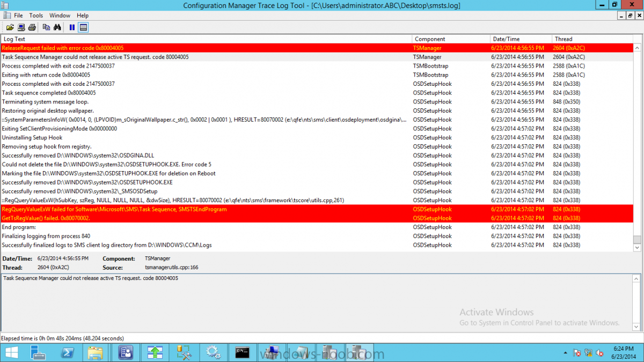The width and height of the screenshot is (644, 362).
Task: Click the Print toolbar icon
Action: click(32, 27)
